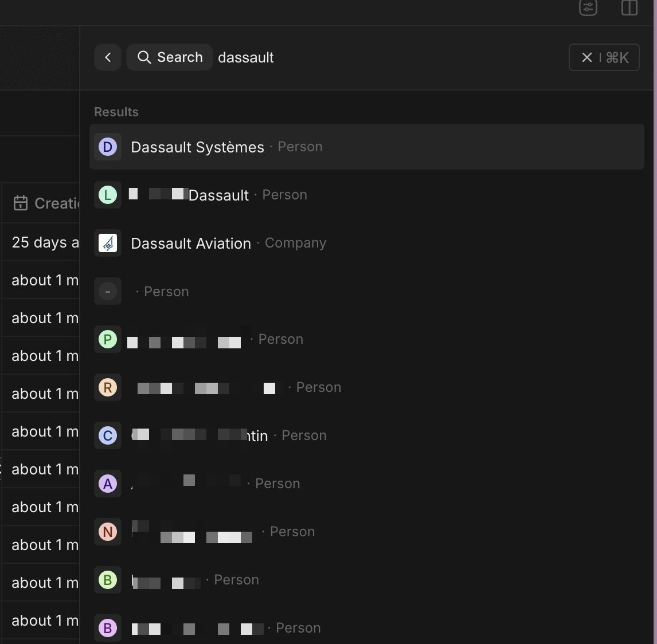Open the person result with green P avatar

[367, 340]
